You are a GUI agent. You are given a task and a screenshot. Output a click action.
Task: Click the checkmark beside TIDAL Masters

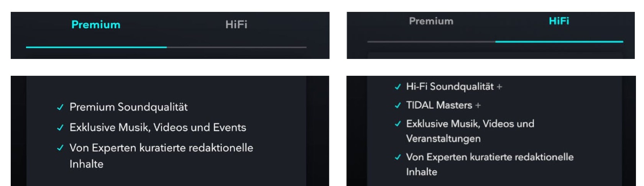point(398,105)
